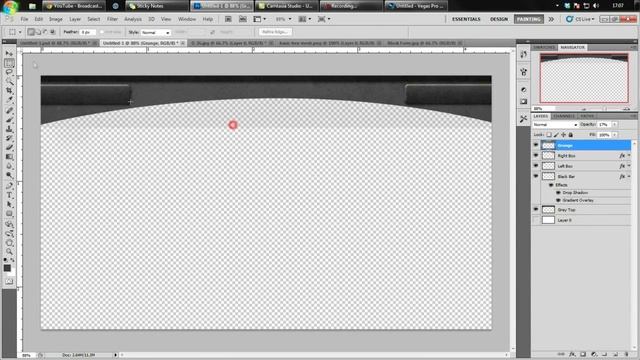
Task: Open the marquee Style dropdown
Action: [156, 32]
